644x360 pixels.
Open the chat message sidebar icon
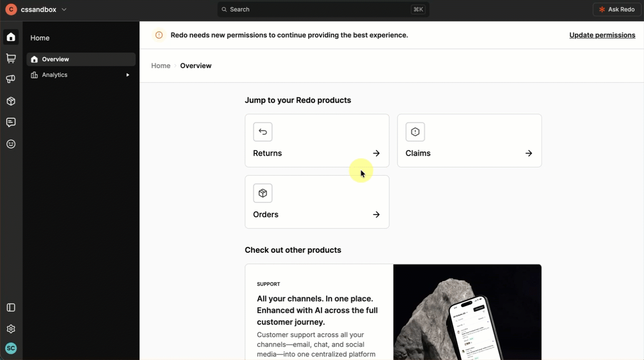(11, 123)
